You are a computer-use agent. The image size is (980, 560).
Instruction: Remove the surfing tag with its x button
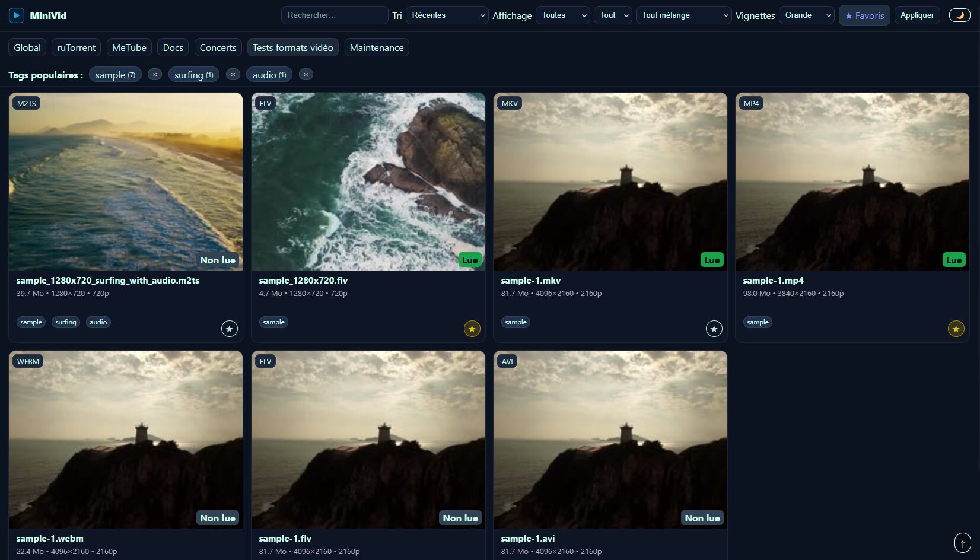pos(233,75)
